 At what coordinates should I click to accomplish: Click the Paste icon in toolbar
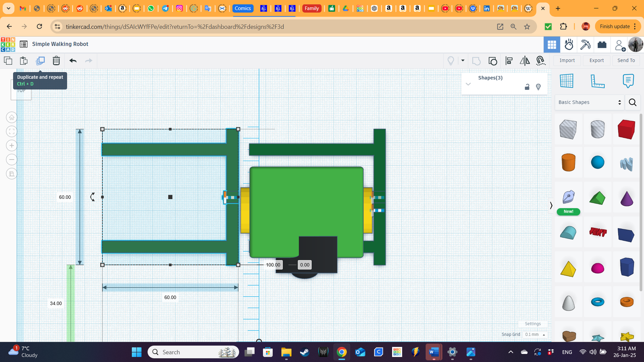(24, 60)
